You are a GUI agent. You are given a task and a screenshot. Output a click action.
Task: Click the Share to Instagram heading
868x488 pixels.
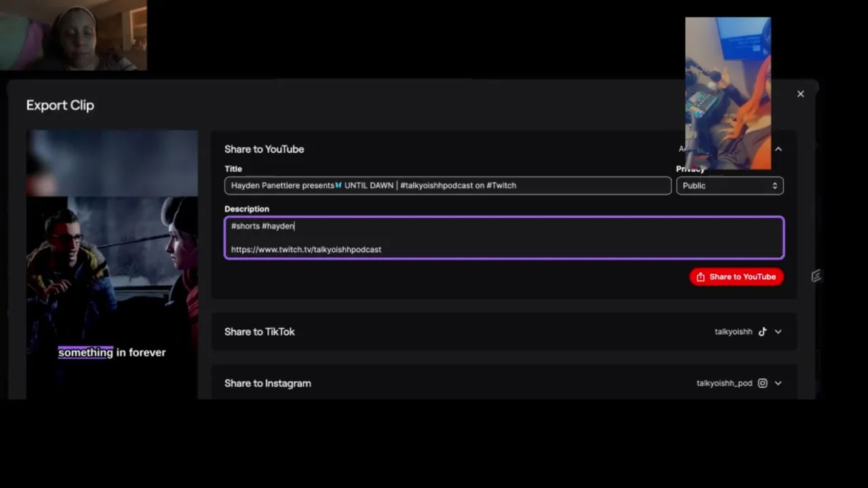267,383
